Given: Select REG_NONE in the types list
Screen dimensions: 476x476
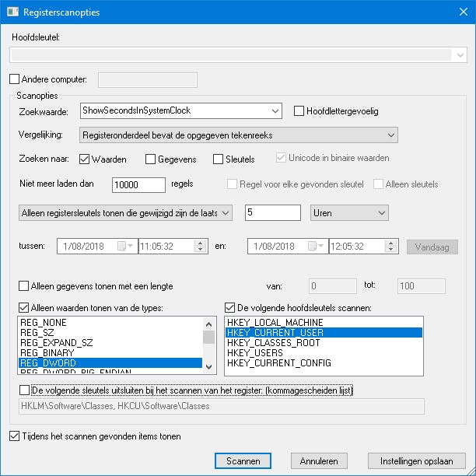Looking at the screenshot, I should 110,323.
